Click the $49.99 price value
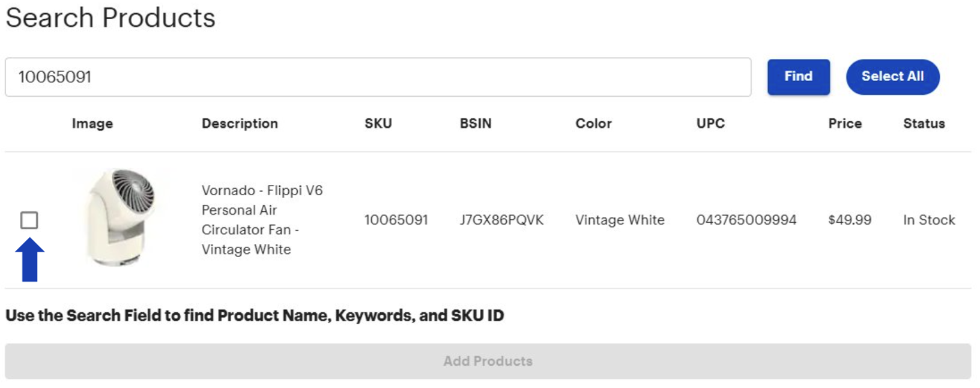 [x=849, y=220]
